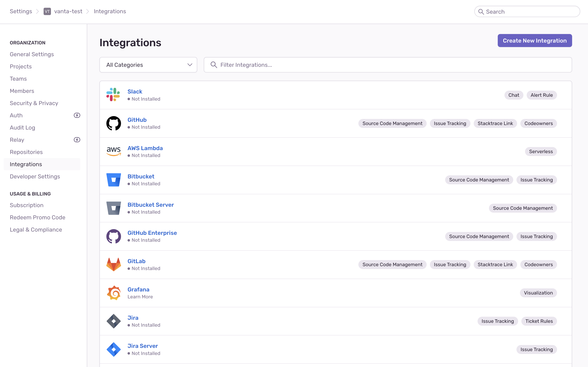The height and width of the screenshot is (367, 588).
Task: Open Relay settings in sidebar
Action: tap(17, 140)
